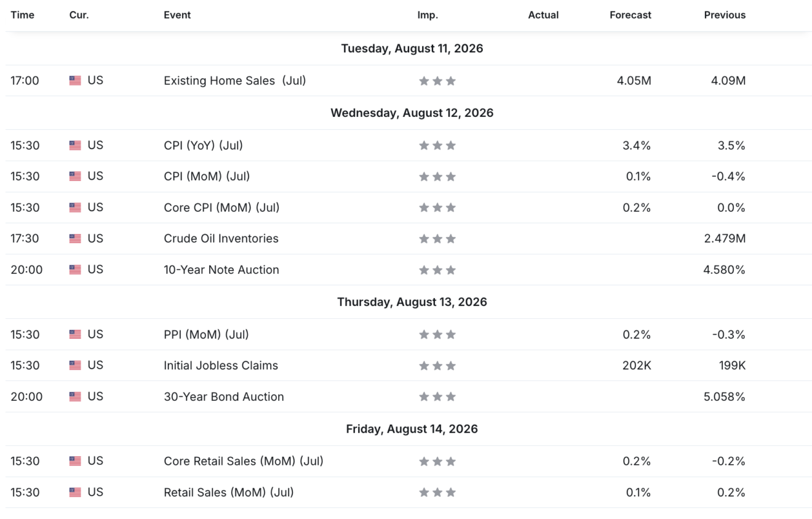The image size is (812, 519).
Task: Click the Wednesday, August 12, 2026 date heading
Action: tap(412, 113)
